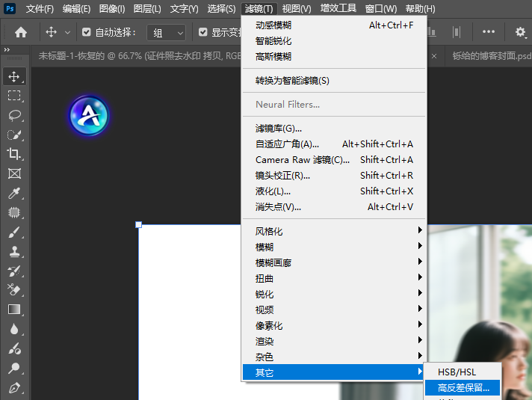Open the 窗口(W) menu

pyautogui.click(x=380, y=8)
